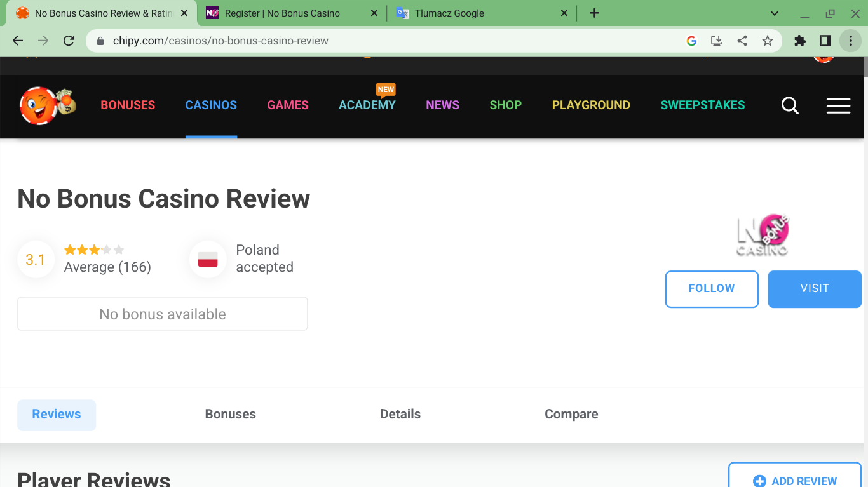Click the Poland flag icon

pyautogui.click(x=208, y=259)
